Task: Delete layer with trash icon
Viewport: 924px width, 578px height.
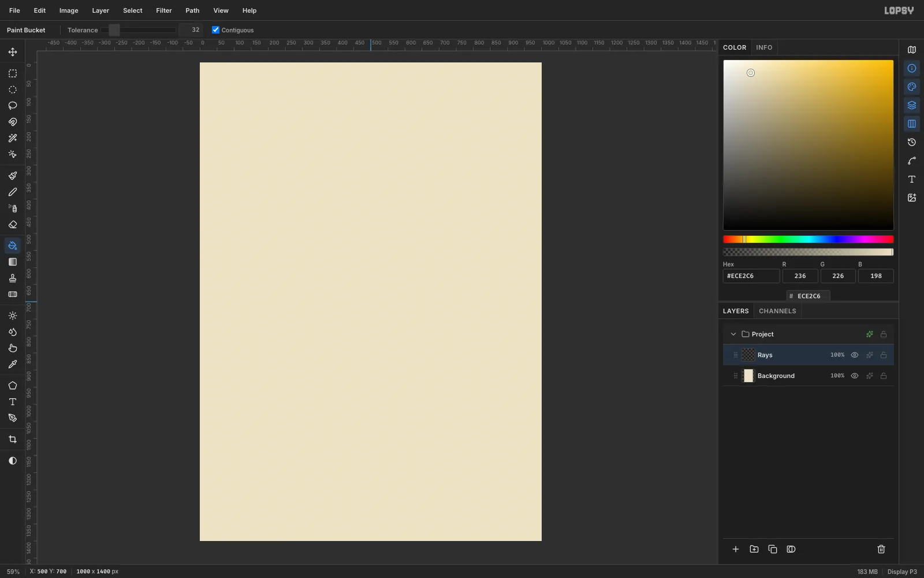Action: [881, 549]
